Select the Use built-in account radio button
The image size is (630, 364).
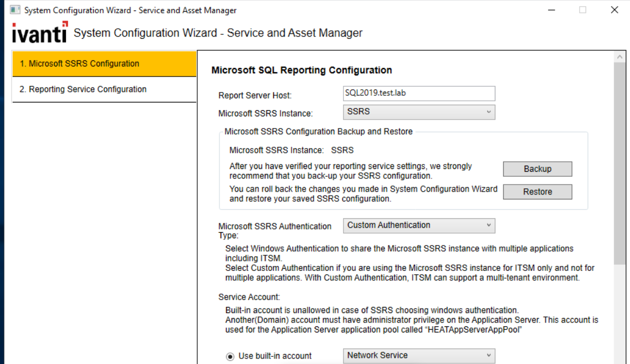click(x=230, y=356)
